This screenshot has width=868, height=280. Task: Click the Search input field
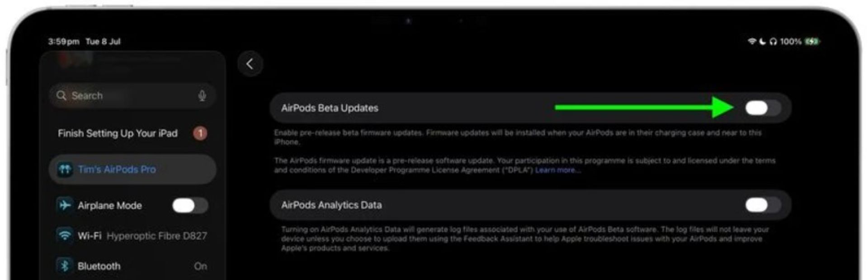(x=132, y=96)
